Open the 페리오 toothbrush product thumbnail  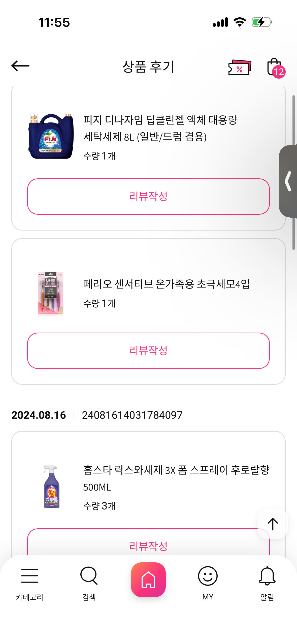[51, 293]
